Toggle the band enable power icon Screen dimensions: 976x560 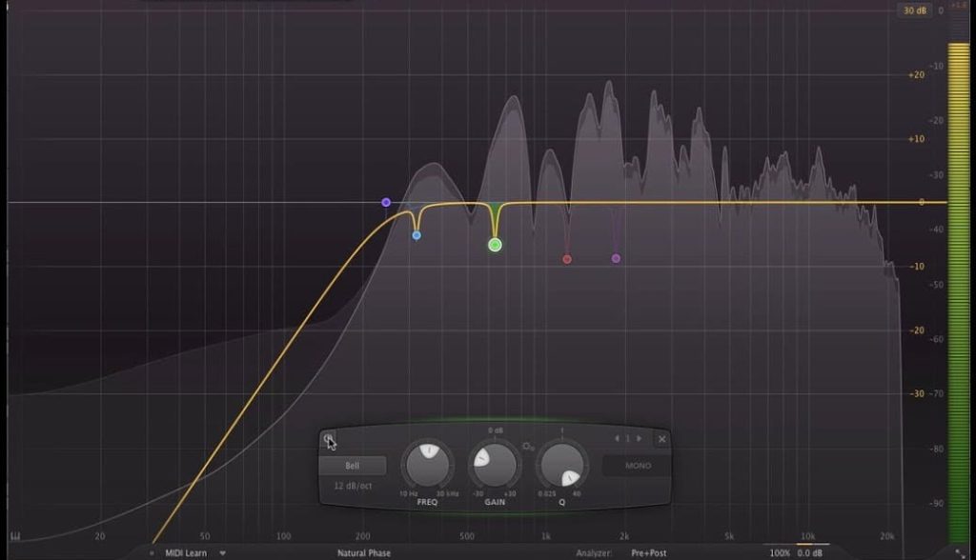(329, 439)
